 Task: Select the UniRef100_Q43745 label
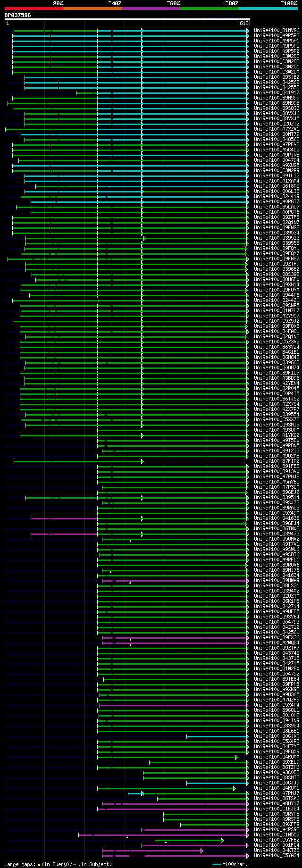tap(277, 653)
